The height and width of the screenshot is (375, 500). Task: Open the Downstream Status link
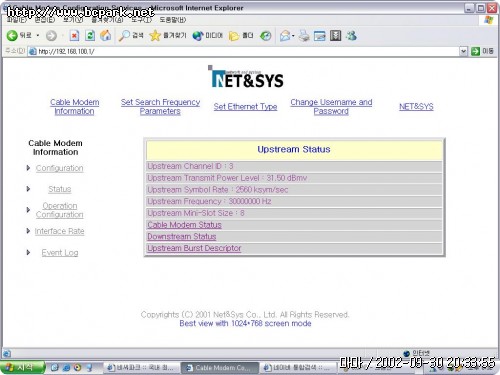(x=182, y=237)
